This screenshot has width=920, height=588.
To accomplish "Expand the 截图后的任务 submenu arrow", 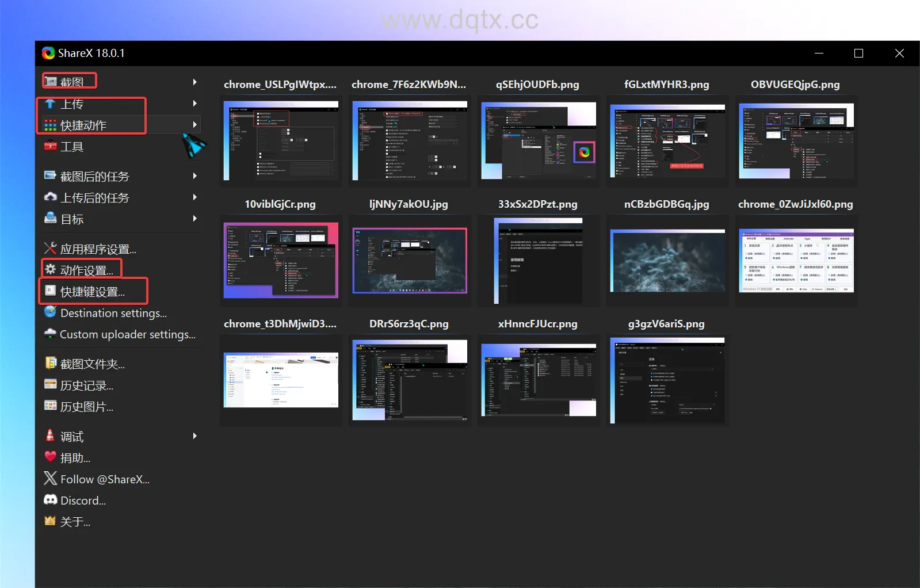I will pyautogui.click(x=195, y=176).
